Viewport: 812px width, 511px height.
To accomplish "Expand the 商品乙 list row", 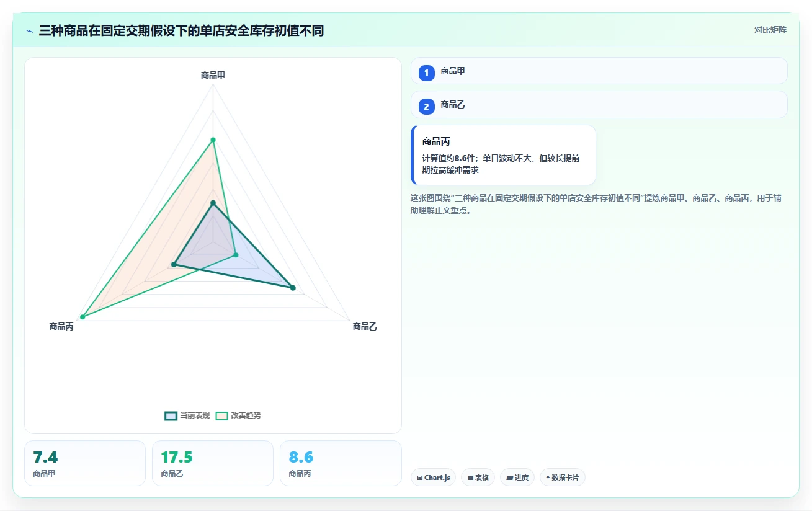I will [599, 104].
